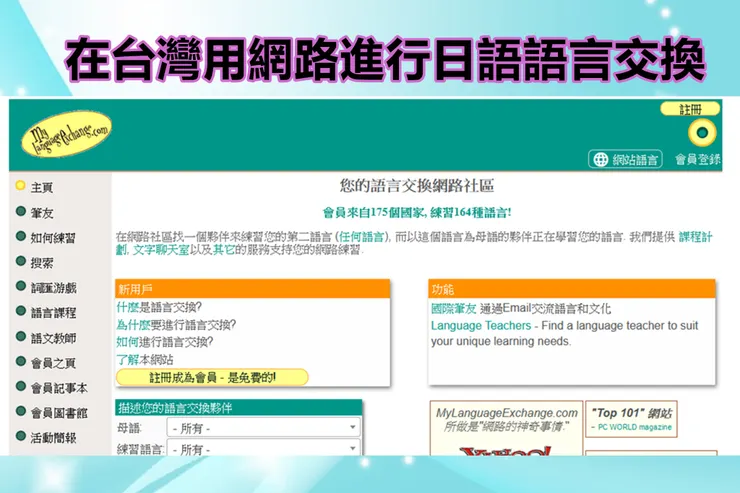Open the 網站語言 language selector
Screen dimensions: 740x493
(625, 159)
